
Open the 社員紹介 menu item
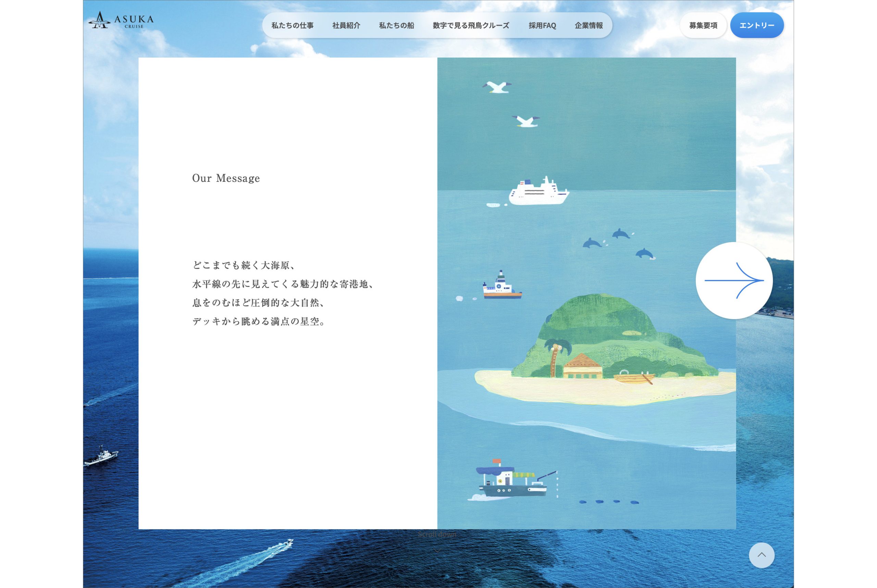[x=346, y=25]
